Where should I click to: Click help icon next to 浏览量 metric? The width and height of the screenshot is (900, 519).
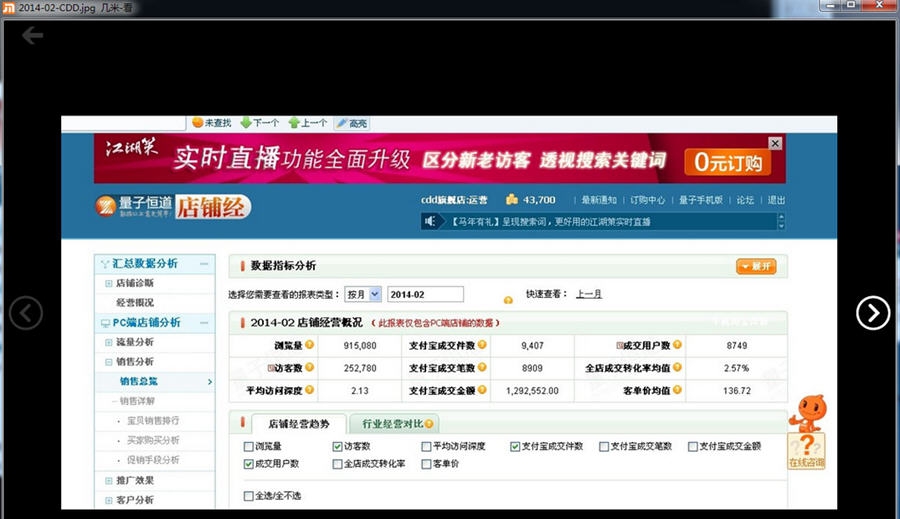click(x=309, y=344)
